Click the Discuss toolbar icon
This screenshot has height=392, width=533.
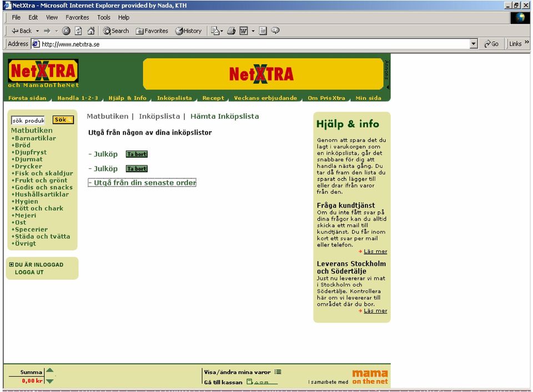tap(263, 31)
